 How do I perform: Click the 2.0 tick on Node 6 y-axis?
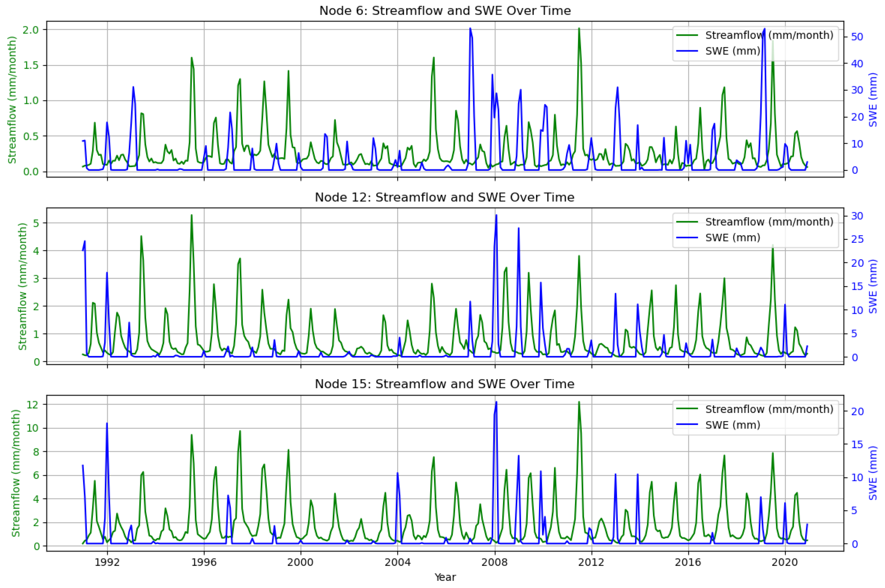coord(31,30)
